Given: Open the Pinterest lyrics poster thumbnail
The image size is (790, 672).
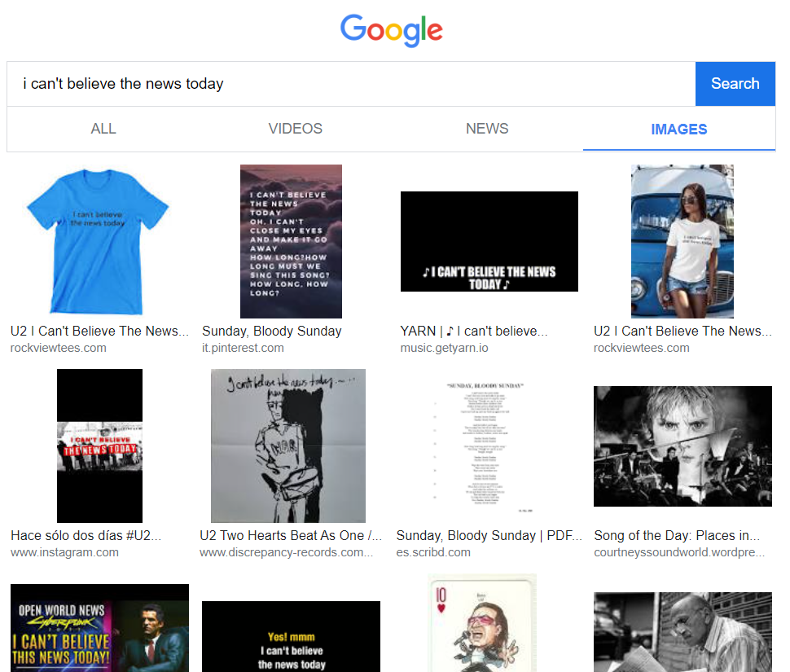Looking at the screenshot, I should (291, 241).
